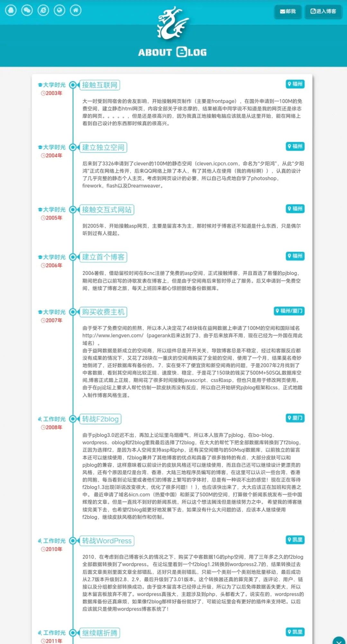Click the 2004年 year label
Viewport: 347px width, 644px height.
[52, 156]
